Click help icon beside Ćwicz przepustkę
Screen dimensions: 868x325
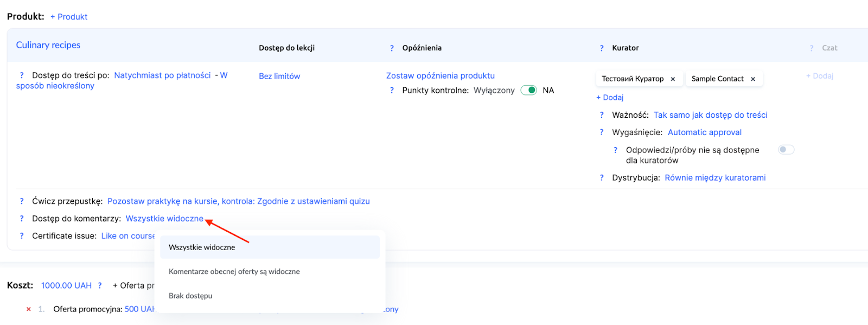pyautogui.click(x=22, y=201)
